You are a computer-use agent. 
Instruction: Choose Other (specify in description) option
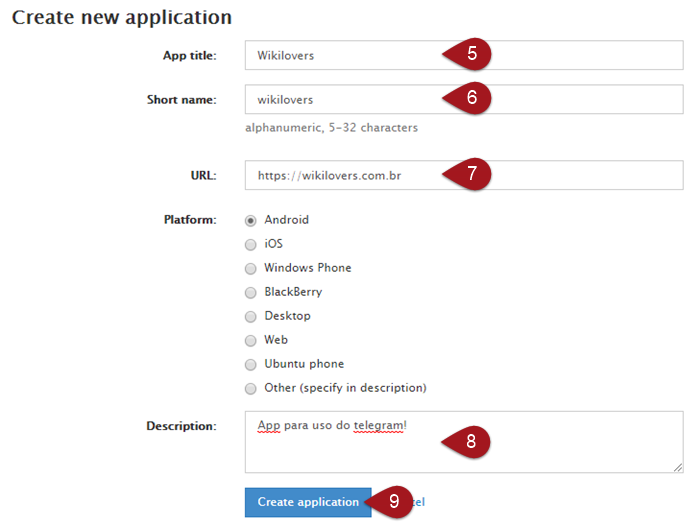coord(251,388)
